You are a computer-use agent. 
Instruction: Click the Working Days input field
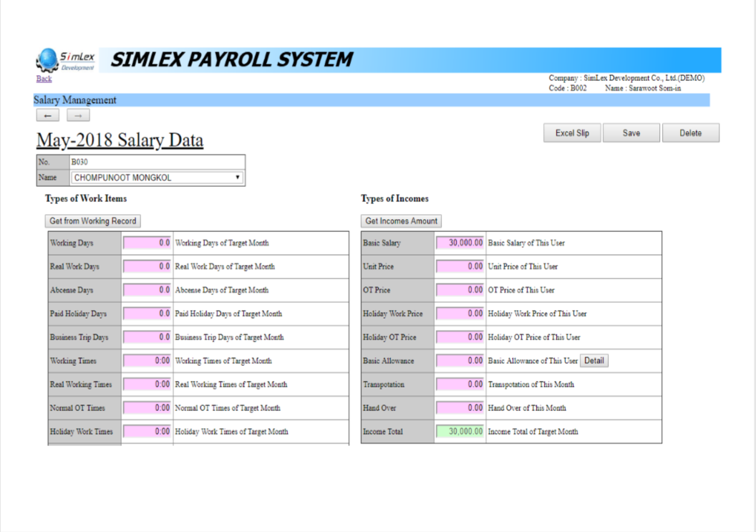(147, 243)
